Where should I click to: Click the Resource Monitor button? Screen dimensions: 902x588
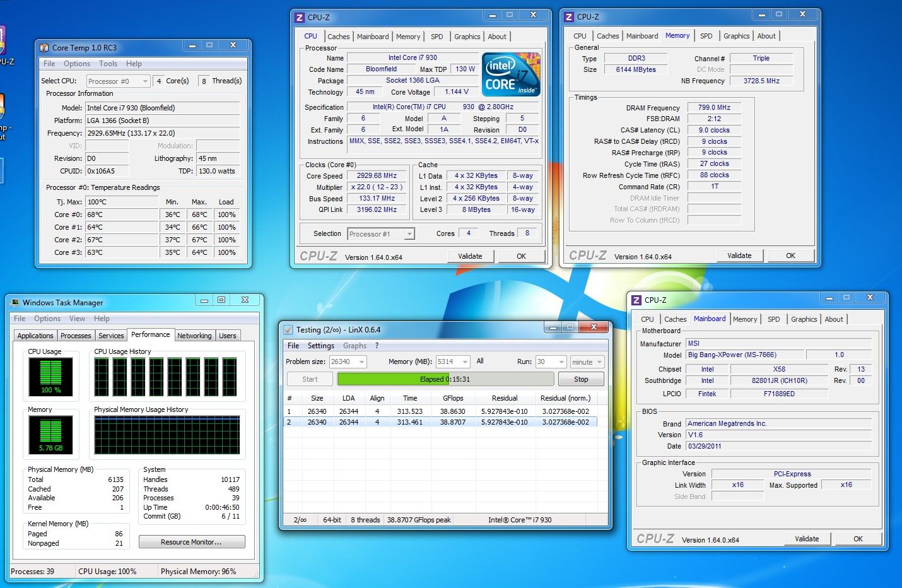192,542
